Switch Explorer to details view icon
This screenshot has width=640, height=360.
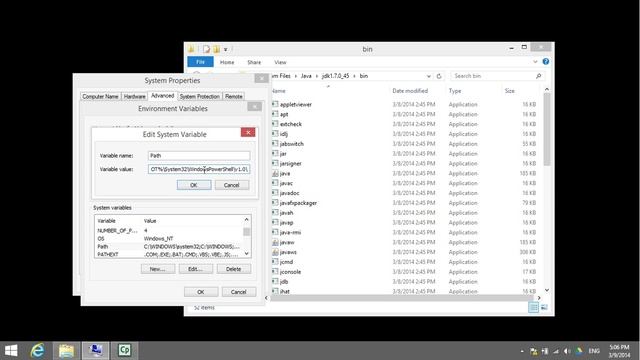533,307
